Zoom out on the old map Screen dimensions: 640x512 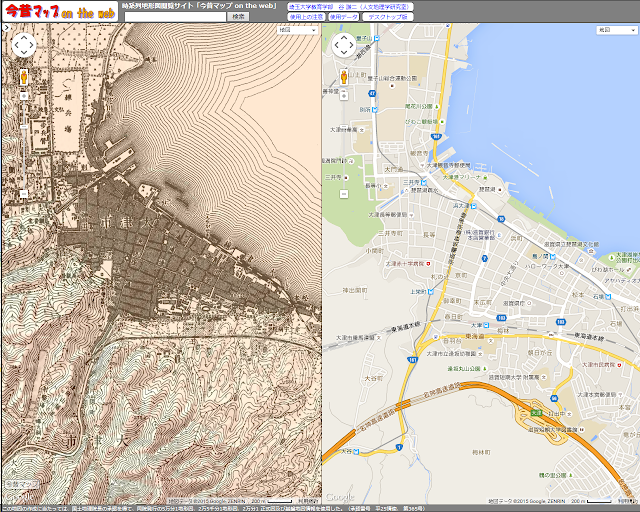[24, 194]
